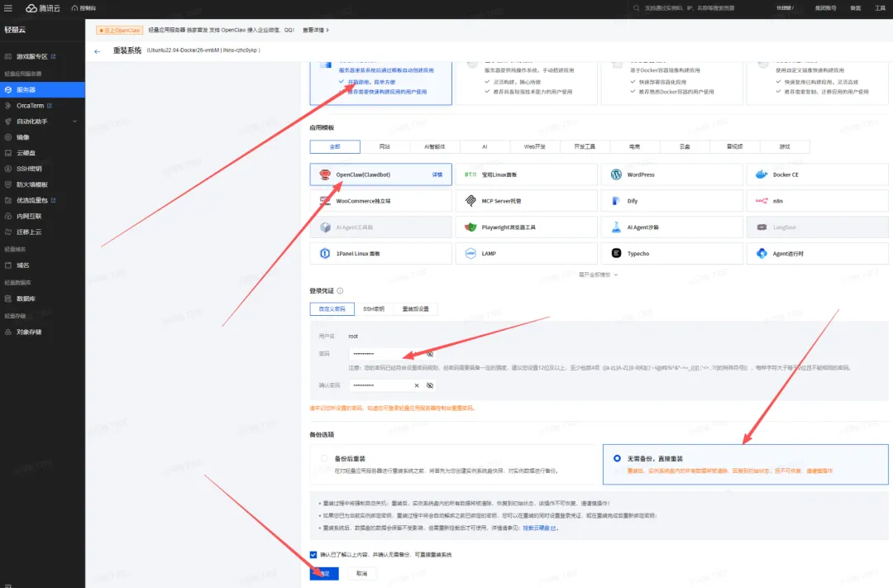This screenshot has height=588, width=893.
Task: Open the 查看详情 banner link
Action: [316, 31]
